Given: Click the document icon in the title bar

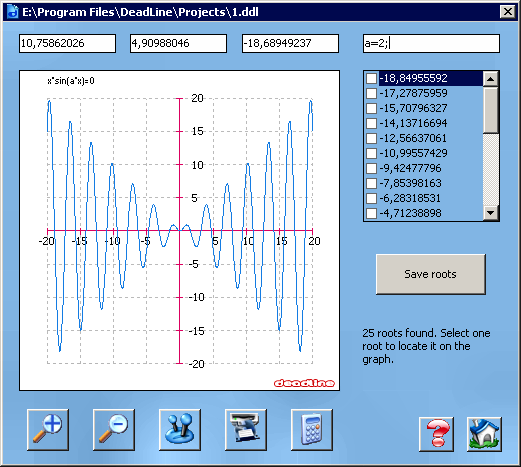Looking at the screenshot, I should (13, 12).
